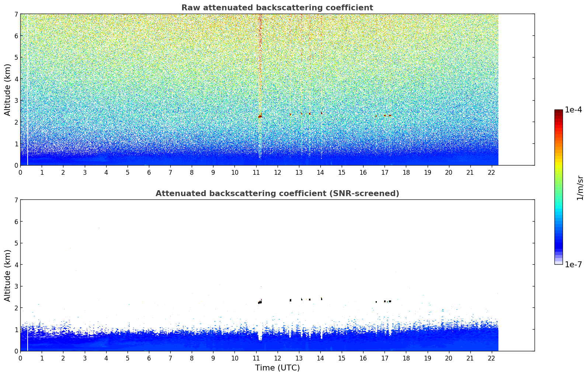Click the "1e-4" colorbar maximum label
This screenshot has height=376, width=588.
573,110
